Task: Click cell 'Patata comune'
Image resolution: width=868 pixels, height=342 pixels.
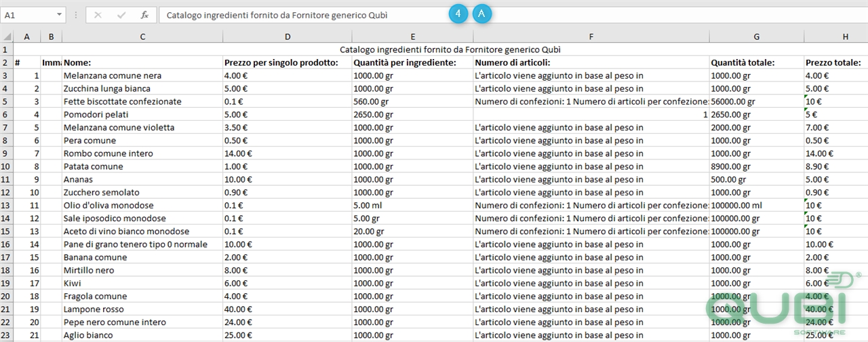Action: pos(142,166)
